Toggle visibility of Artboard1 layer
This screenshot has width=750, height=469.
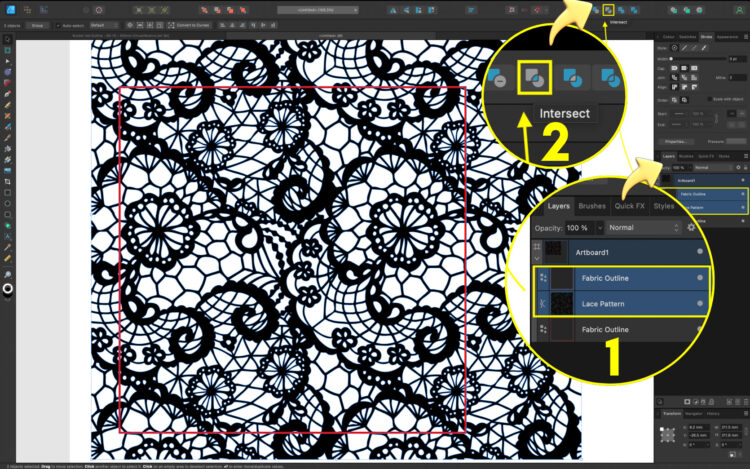click(x=741, y=180)
